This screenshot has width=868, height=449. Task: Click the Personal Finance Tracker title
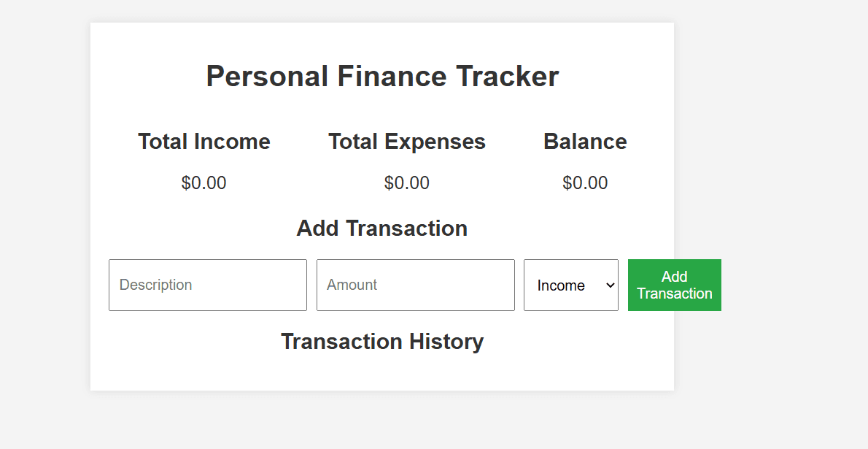(x=382, y=77)
